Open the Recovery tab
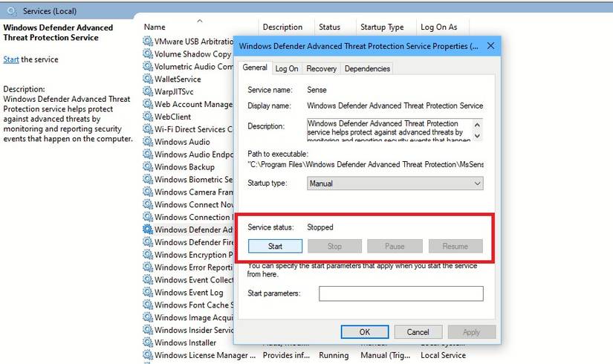This screenshot has height=364, width=613. coord(321,68)
